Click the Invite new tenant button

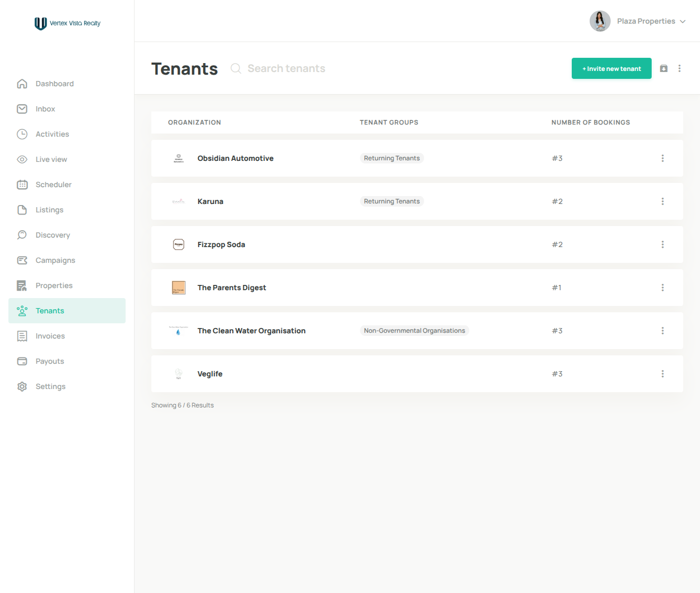(x=612, y=68)
